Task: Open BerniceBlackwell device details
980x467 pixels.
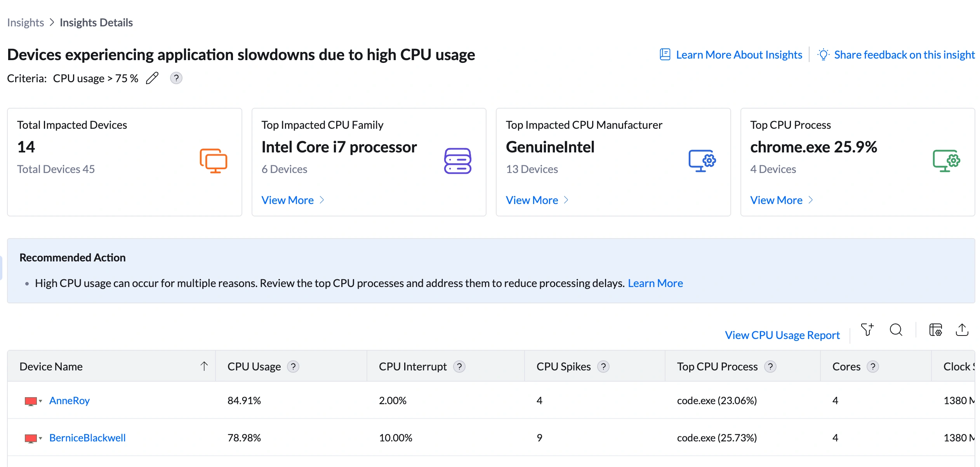Action: pos(87,438)
